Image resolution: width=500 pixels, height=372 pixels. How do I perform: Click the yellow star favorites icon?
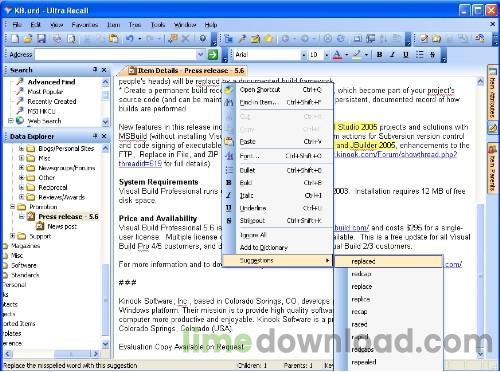tap(268, 39)
